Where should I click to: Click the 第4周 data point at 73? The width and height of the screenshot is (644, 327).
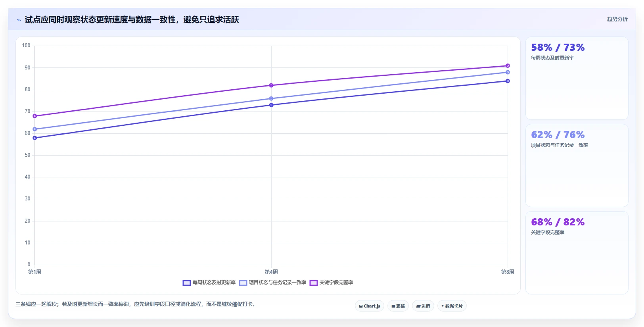[x=271, y=105]
